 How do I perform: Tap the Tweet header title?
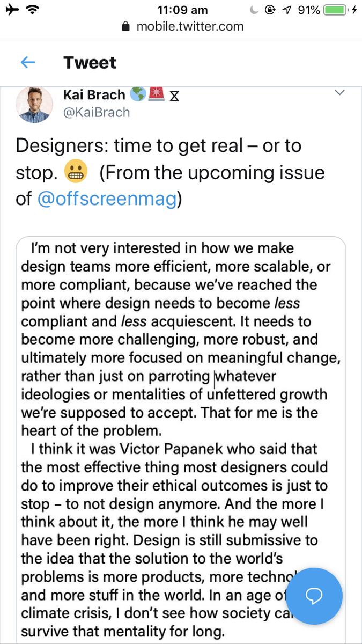90,63
